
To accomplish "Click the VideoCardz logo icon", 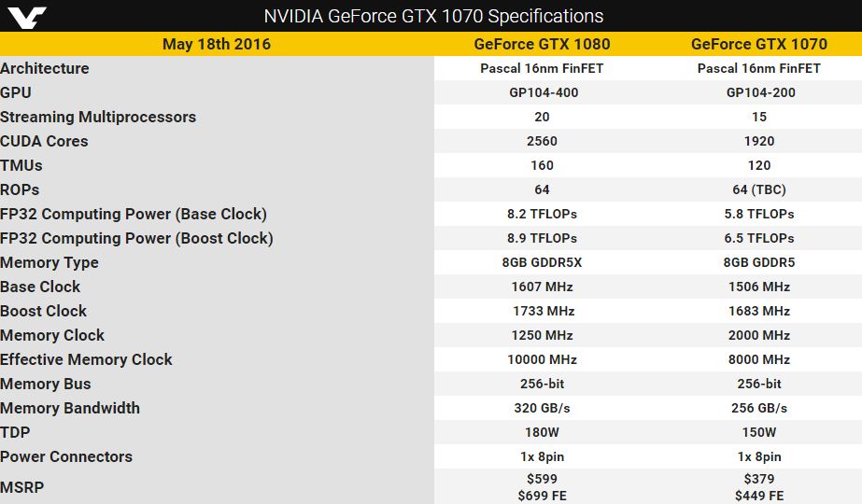I will (27, 17).
